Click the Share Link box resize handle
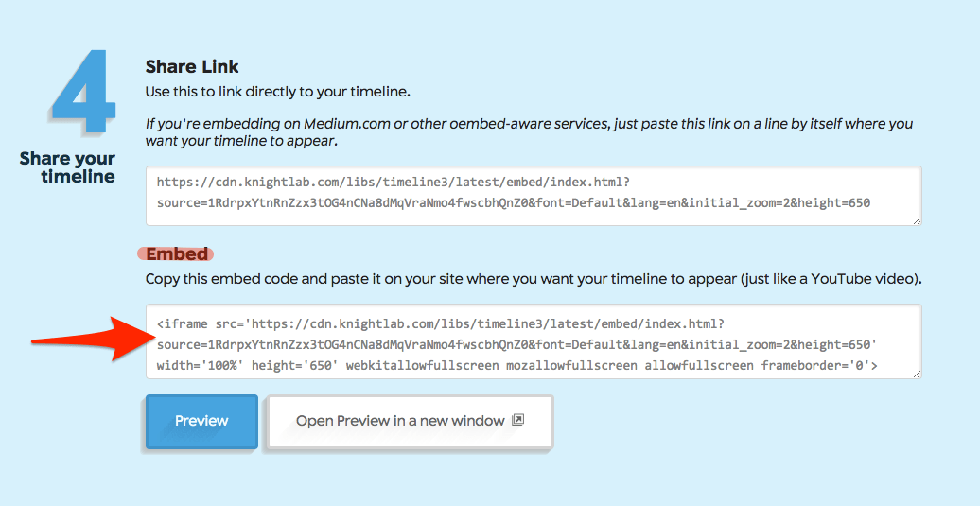Image resolution: width=980 pixels, height=506 pixels. pos(917,220)
